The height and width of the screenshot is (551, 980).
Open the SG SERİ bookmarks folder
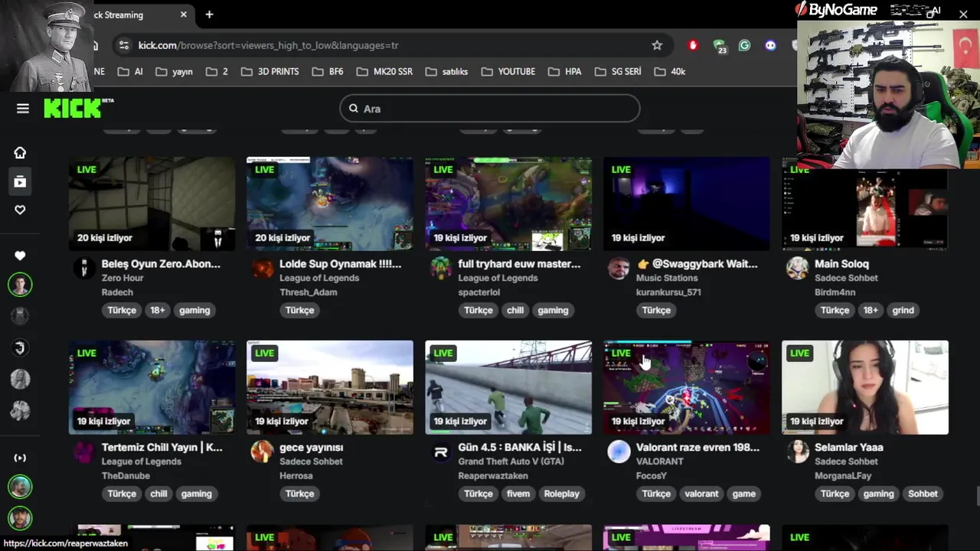coord(618,71)
